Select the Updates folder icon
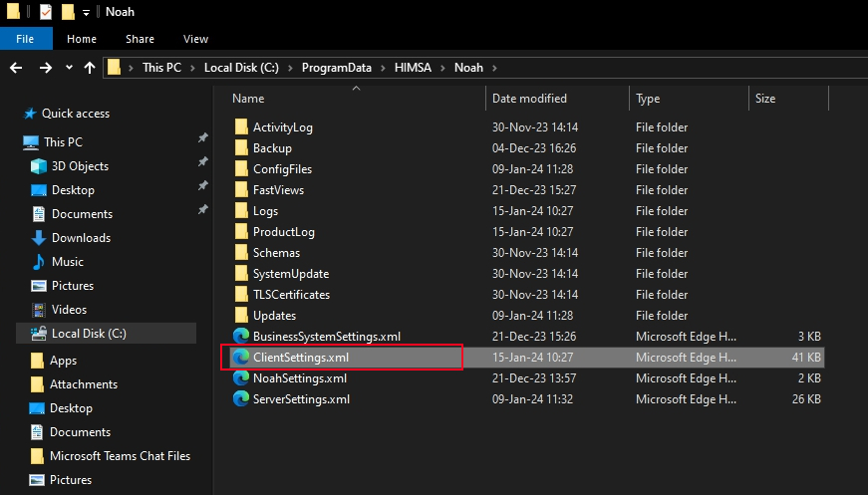This screenshot has height=495, width=868. point(241,316)
